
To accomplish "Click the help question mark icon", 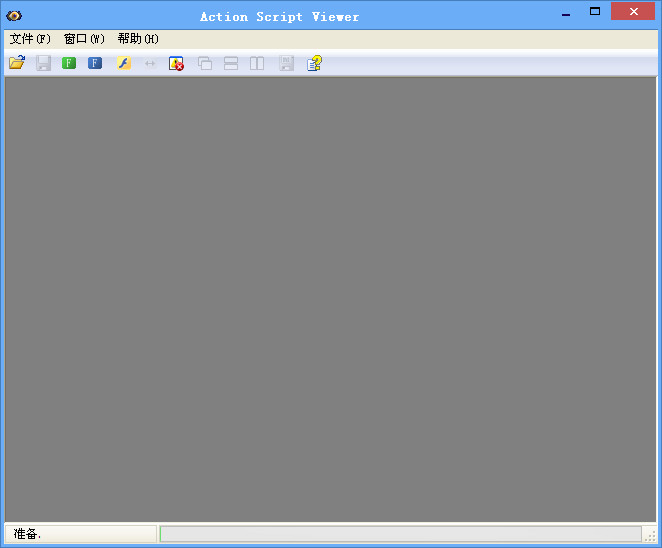I will [x=315, y=63].
